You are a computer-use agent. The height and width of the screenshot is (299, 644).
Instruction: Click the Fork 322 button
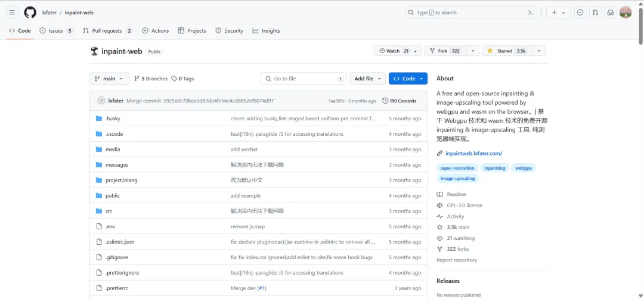click(445, 51)
